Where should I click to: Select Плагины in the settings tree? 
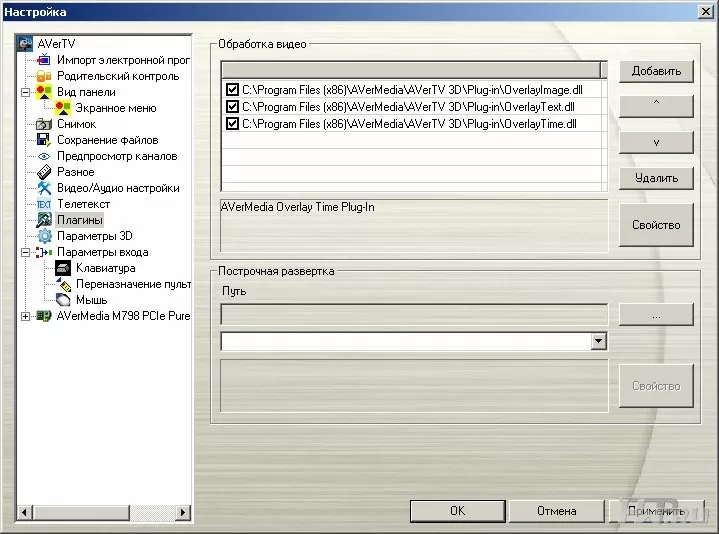click(79, 220)
